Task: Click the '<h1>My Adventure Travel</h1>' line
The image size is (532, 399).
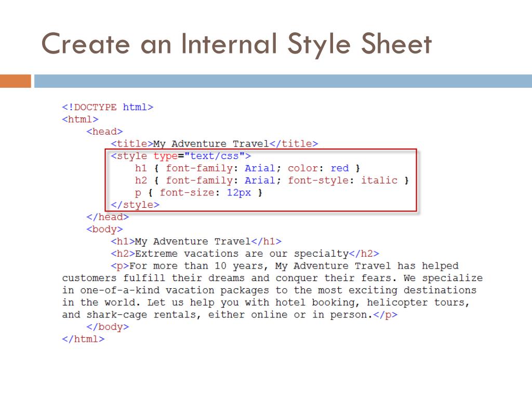Action: point(196,242)
